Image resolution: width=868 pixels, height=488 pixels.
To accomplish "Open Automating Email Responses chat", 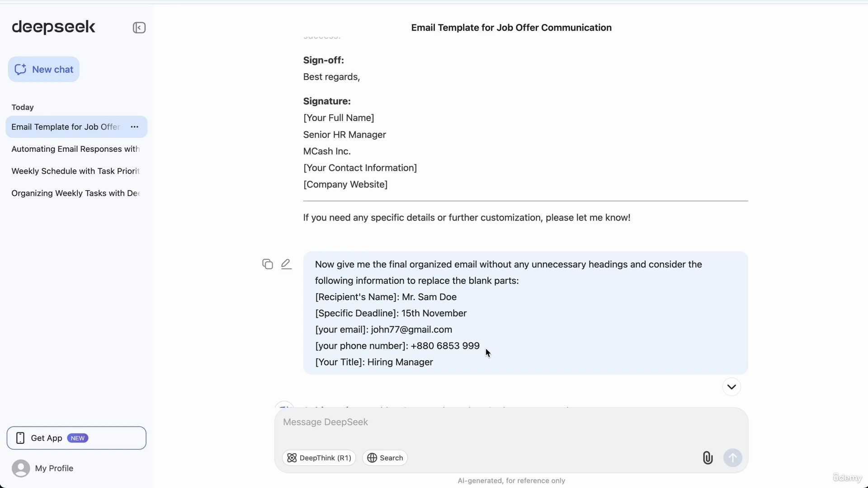I will coord(76,149).
